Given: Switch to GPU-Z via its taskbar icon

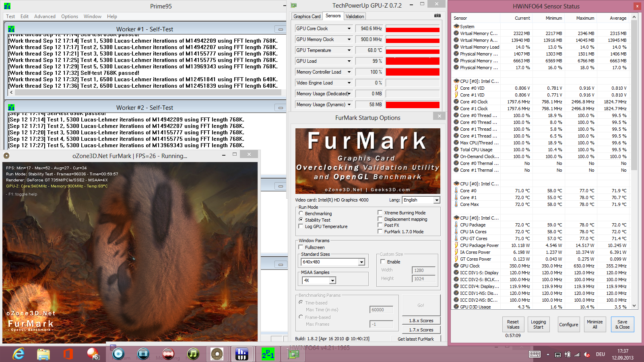Looking at the screenshot, I should [x=293, y=354].
